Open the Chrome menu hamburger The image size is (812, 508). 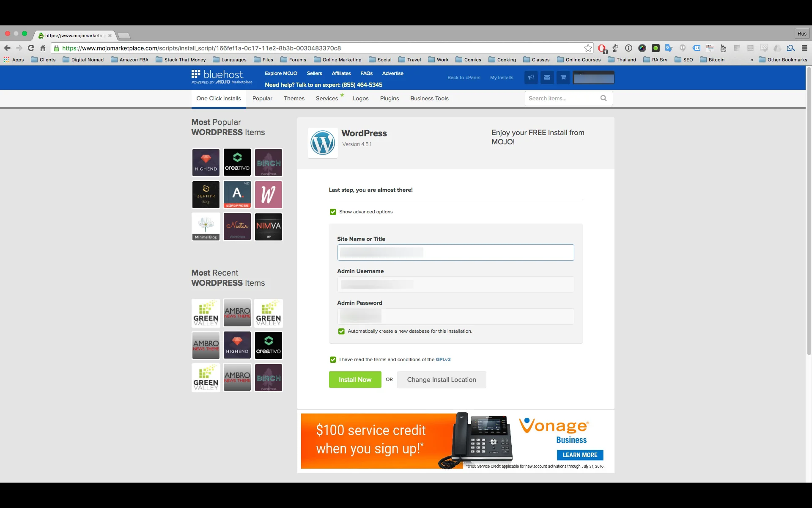[804, 48]
